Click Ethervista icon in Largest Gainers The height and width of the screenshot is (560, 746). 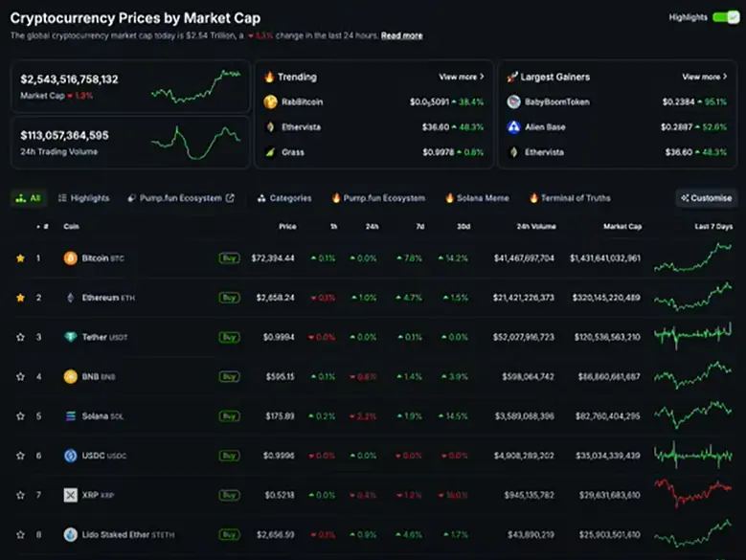513,152
